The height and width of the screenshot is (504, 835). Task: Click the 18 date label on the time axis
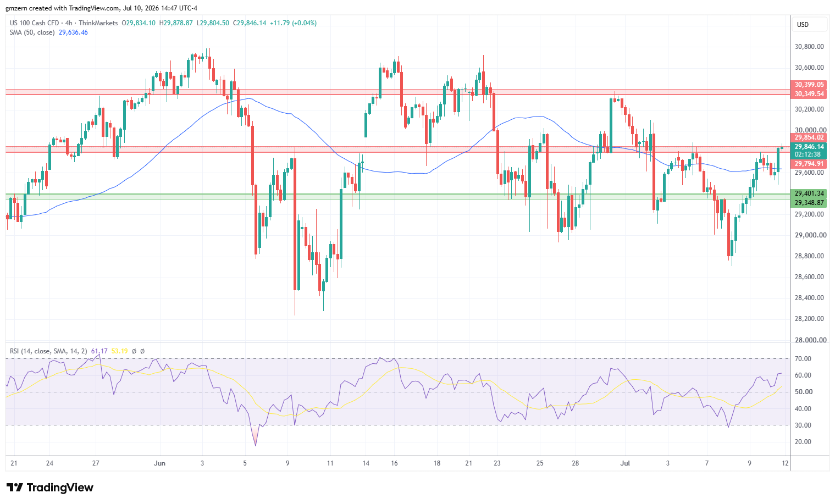(x=437, y=463)
